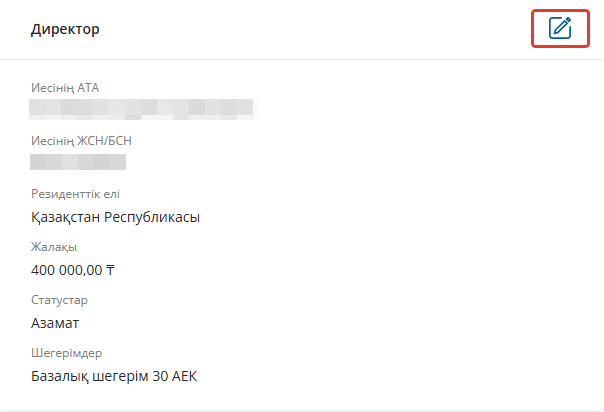
Task: Click the Шегерімдер deductions label
Action: click(x=67, y=353)
